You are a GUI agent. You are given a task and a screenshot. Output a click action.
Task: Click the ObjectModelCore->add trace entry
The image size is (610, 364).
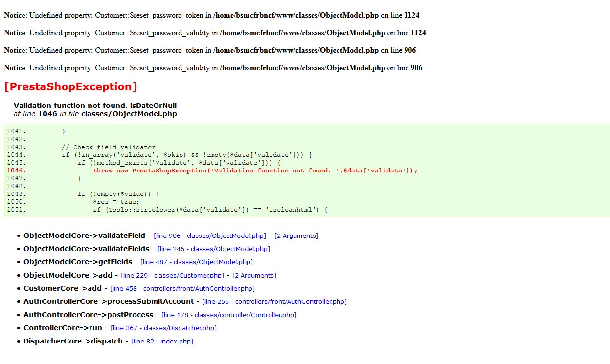(x=68, y=275)
